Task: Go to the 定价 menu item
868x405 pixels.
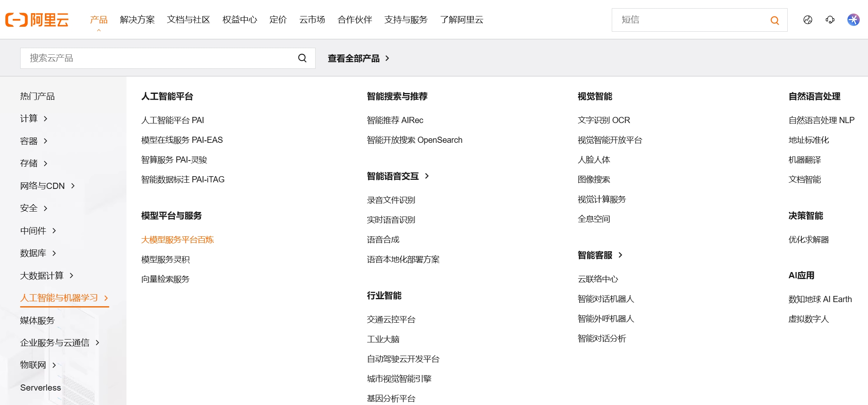Action: coord(278,20)
